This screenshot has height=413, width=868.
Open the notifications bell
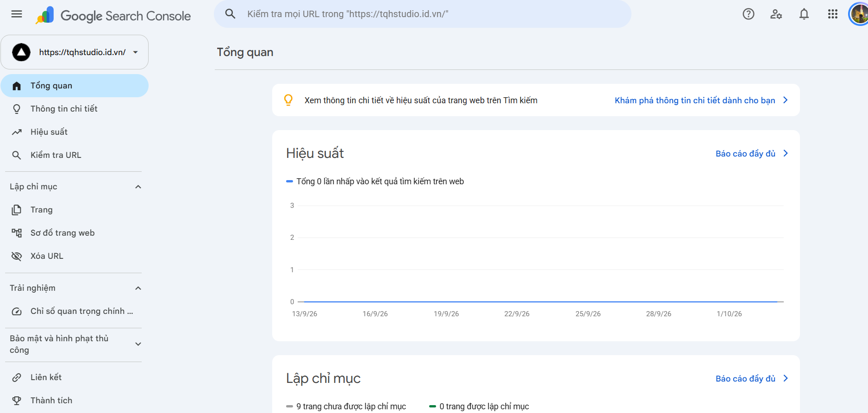(x=804, y=14)
